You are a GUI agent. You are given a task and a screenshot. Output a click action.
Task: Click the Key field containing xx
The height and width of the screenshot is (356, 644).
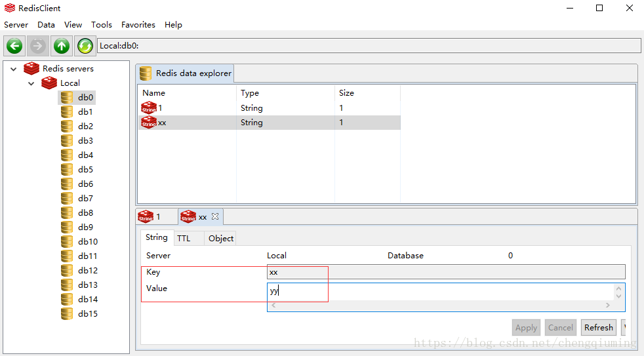(446, 272)
